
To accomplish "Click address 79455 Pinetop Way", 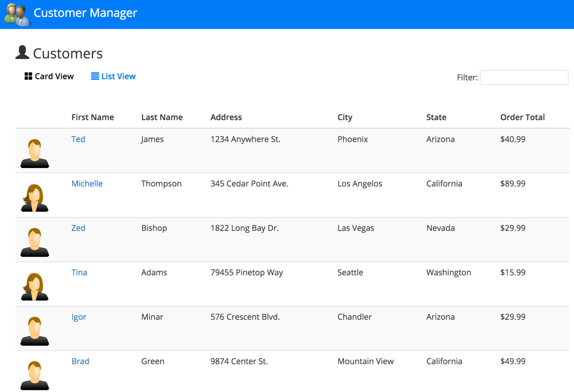I will tap(247, 272).
